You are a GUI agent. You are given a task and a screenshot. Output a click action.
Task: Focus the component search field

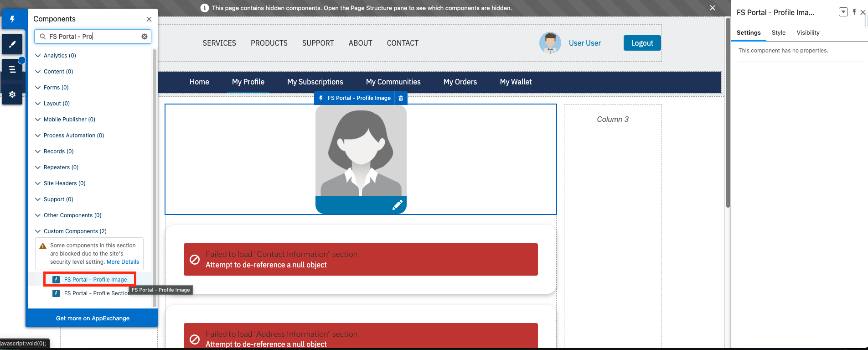click(x=93, y=37)
